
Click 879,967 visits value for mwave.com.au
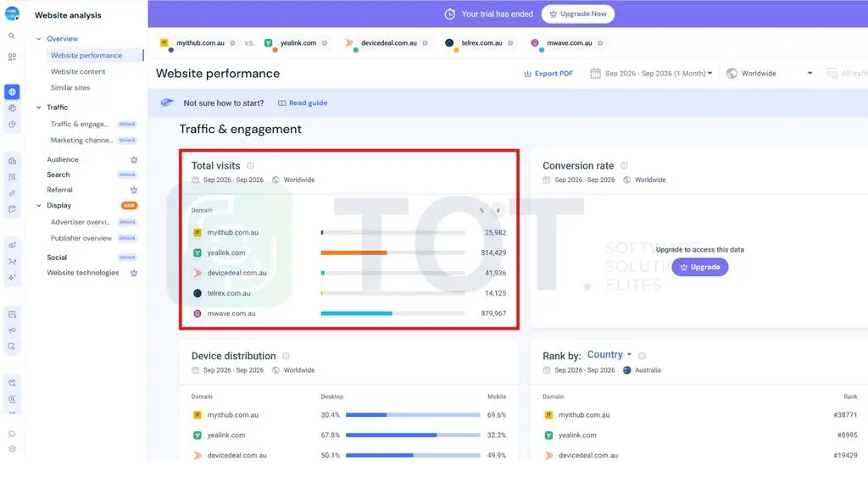tap(493, 313)
